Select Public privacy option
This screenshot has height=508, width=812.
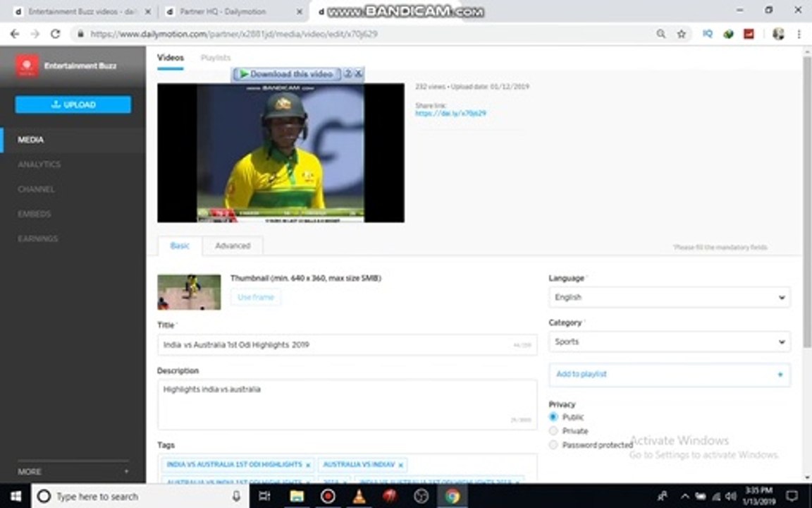[x=553, y=417]
